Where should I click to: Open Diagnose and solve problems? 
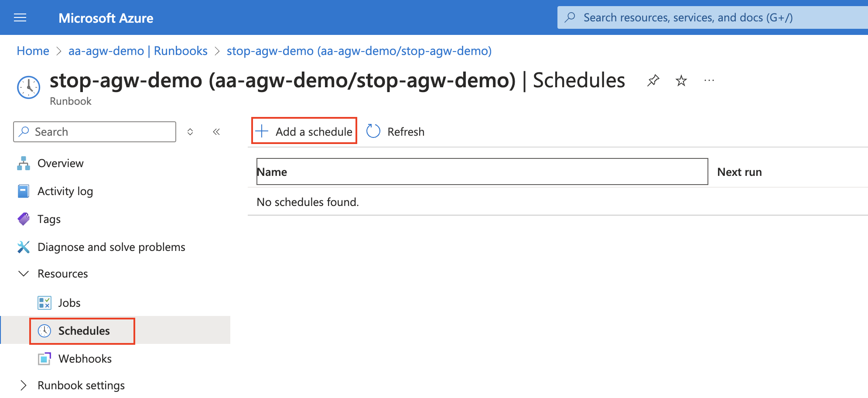pyautogui.click(x=115, y=247)
